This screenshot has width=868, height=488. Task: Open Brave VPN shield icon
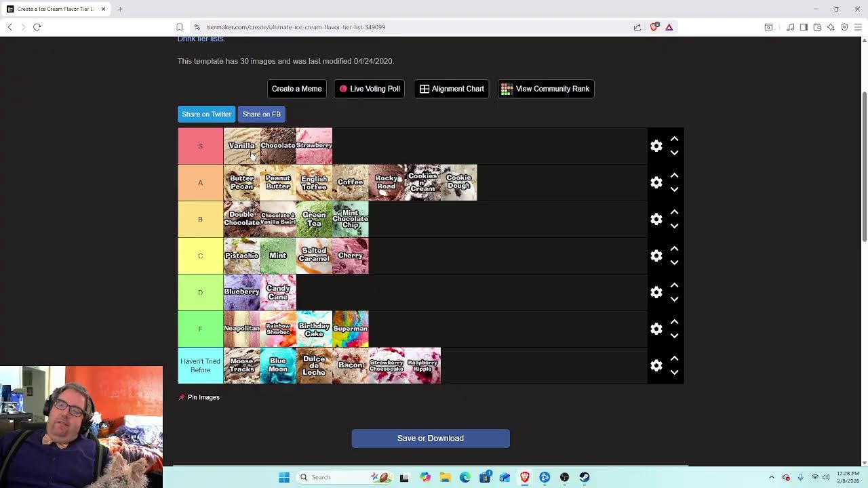tap(844, 27)
